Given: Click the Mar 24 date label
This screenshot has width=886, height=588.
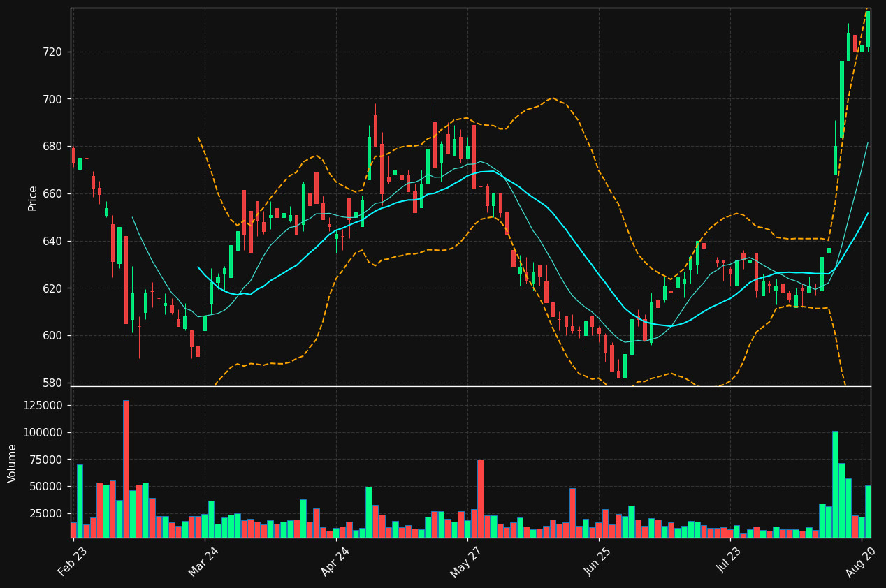Looking at the screenshot, I should (x=205, y=561).
